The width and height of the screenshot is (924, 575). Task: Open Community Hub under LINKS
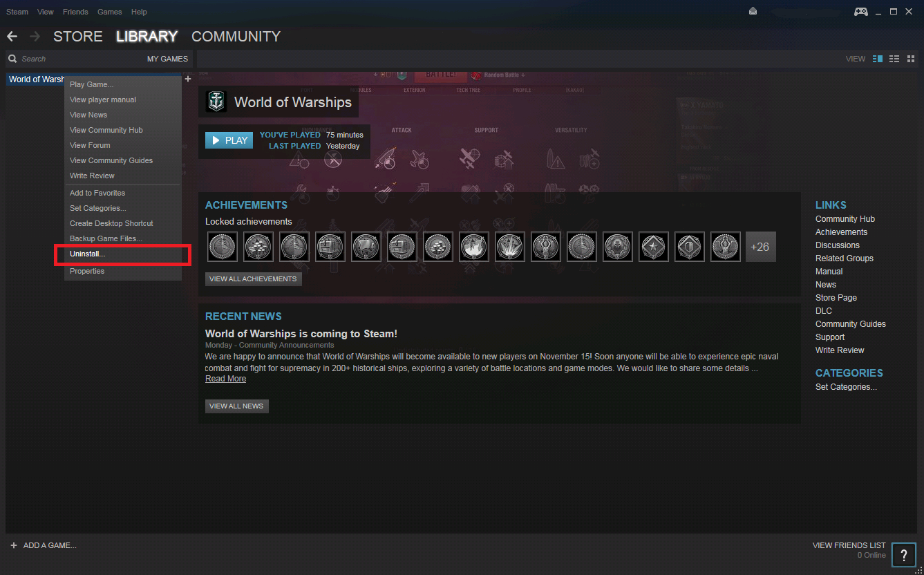845,219
